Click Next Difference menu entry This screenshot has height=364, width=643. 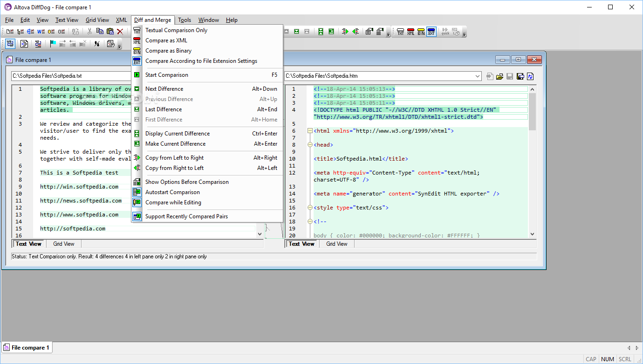pyautogui.click(x=207, y=89)
